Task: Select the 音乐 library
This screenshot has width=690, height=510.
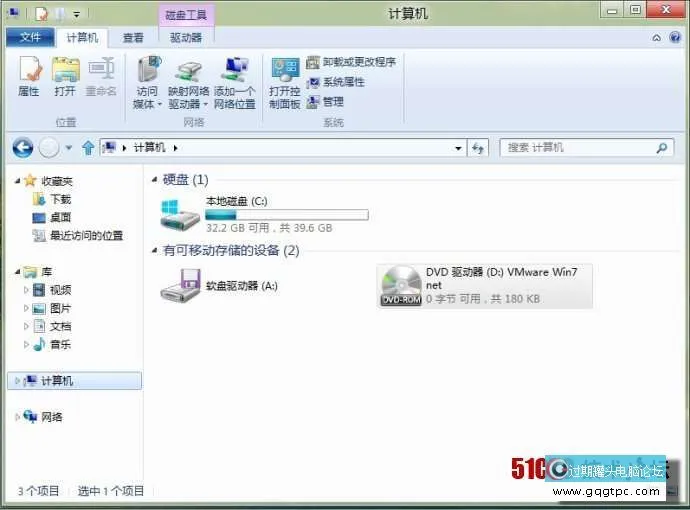Action: [60, 345]
